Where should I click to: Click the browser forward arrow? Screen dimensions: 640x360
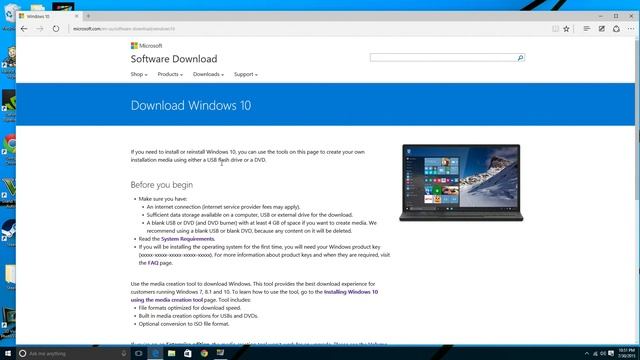point(40,29)
